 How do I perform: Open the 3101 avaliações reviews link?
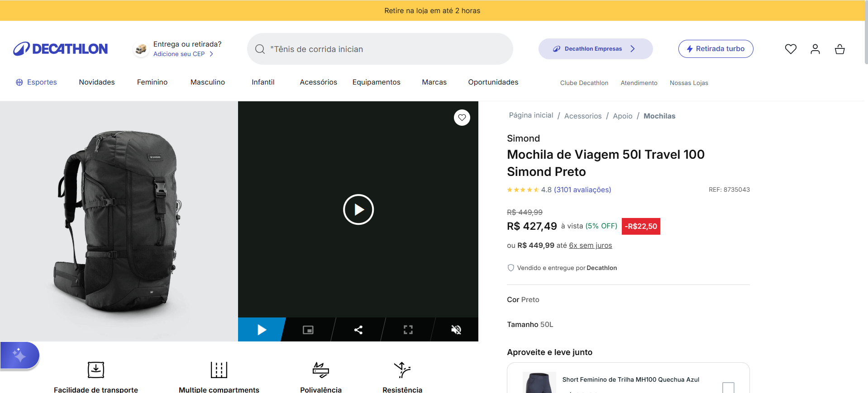(x=582, y=190)
